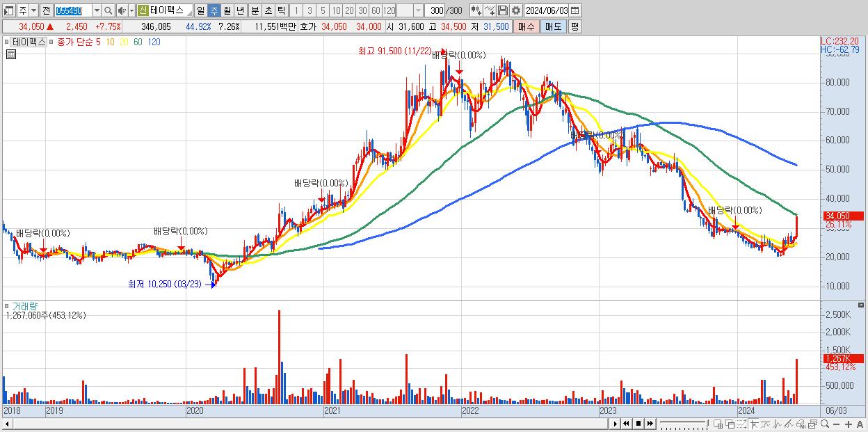Click the crosshair cursor tool icon
Screen dimensions: 868x432
pos(754,424)
